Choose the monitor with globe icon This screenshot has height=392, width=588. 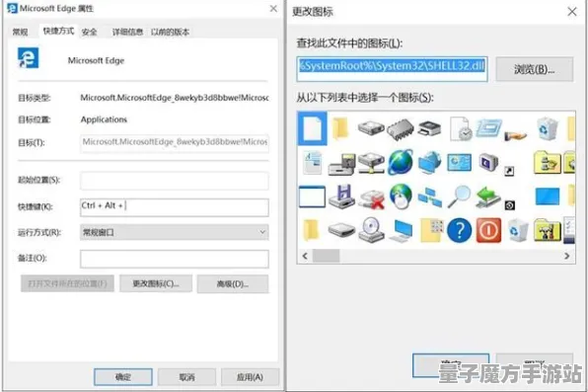[x=430, y=163]
